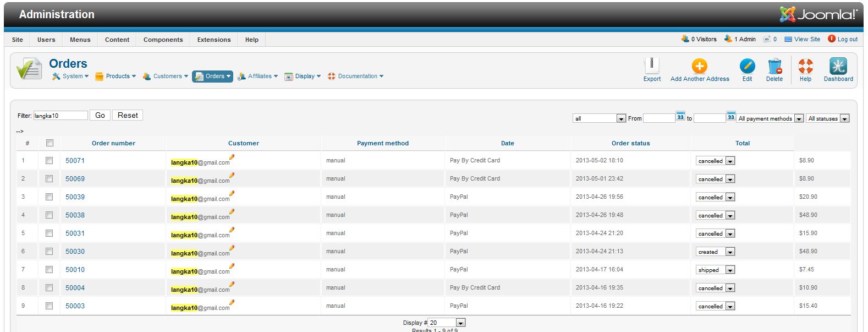
Task: Open the Affiliates submenu
Action: [257, 77]
